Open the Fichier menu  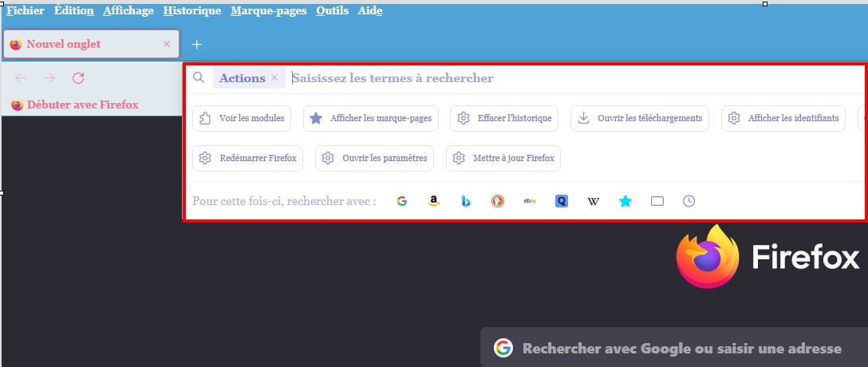pyautogui.click(x=26, y=10)
